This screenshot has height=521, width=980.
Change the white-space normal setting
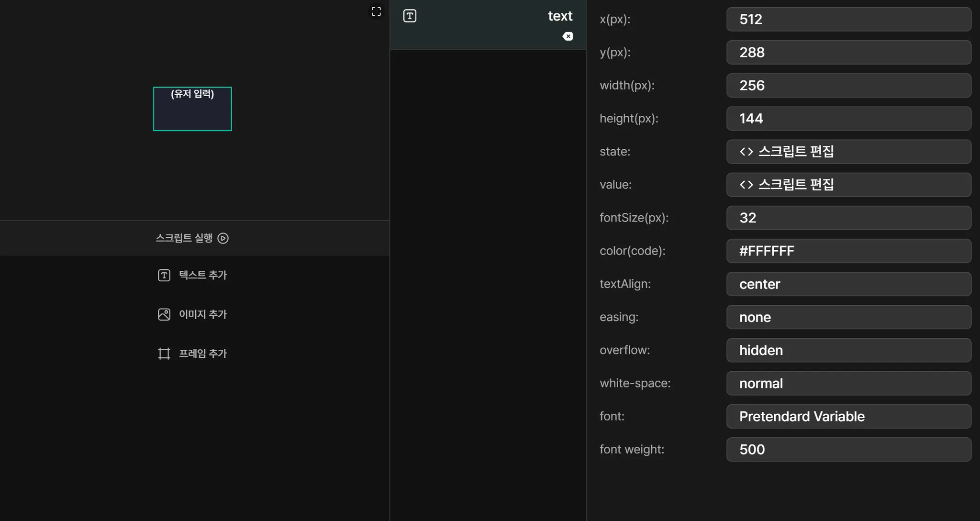848,383
